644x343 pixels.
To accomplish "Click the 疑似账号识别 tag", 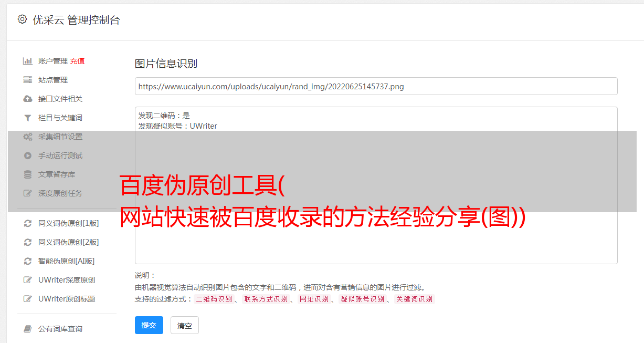I will tap(362, 299).
